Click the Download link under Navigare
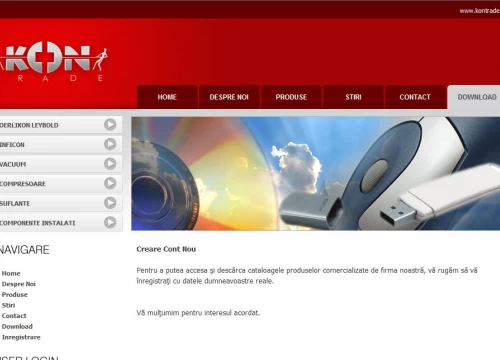 (17, 327)
